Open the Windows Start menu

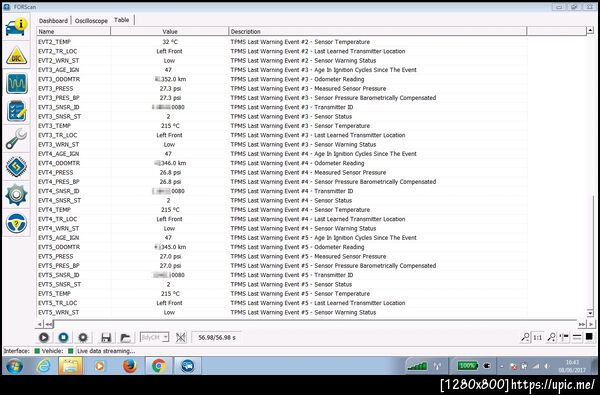click(14, 366)
